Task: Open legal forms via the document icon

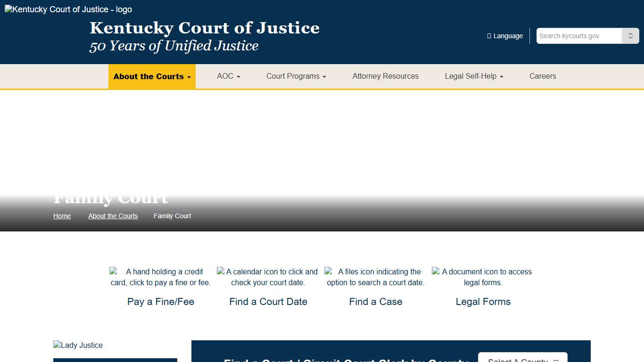Action: (482, 277)
